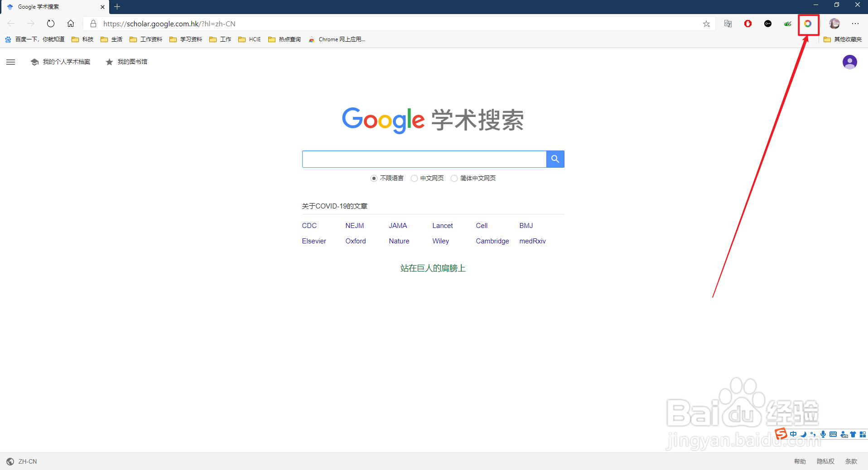Open the 学习资料 bookmarks folder

[186, 39]
